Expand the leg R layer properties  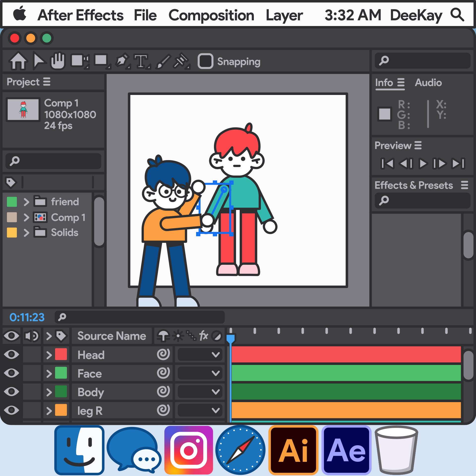pyautogui.click(x=49, y=411)
